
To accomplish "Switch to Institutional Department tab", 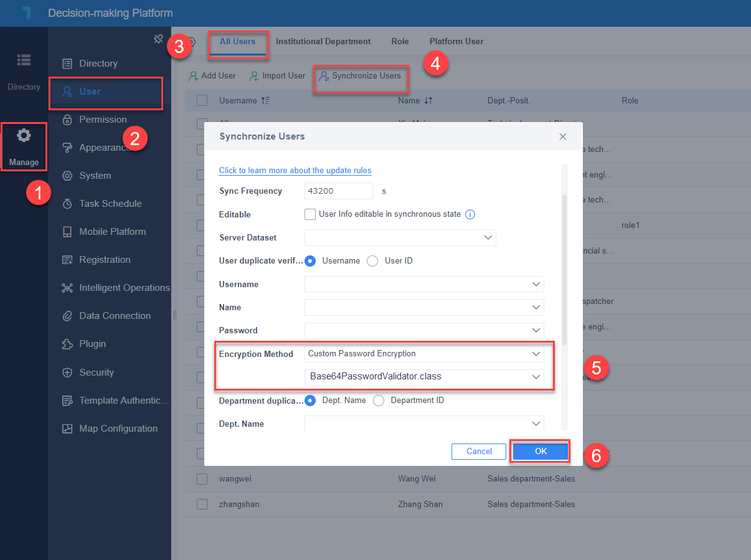I will click(323, 42).
